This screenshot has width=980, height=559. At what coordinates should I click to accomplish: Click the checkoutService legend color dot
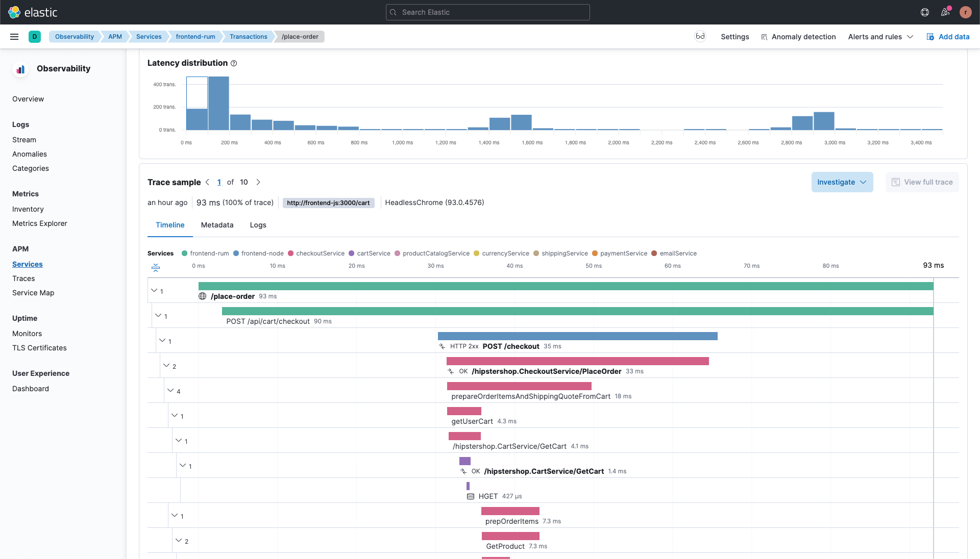(290, 253)
